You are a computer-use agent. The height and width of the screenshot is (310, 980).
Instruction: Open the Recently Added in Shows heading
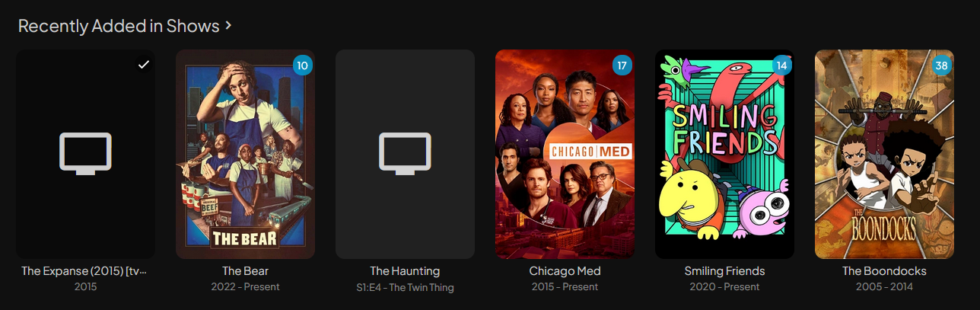click(x=119, y=26)
